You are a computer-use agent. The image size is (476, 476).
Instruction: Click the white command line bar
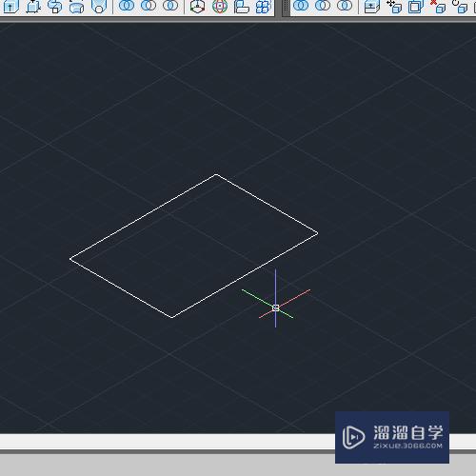tap(168, 442)
